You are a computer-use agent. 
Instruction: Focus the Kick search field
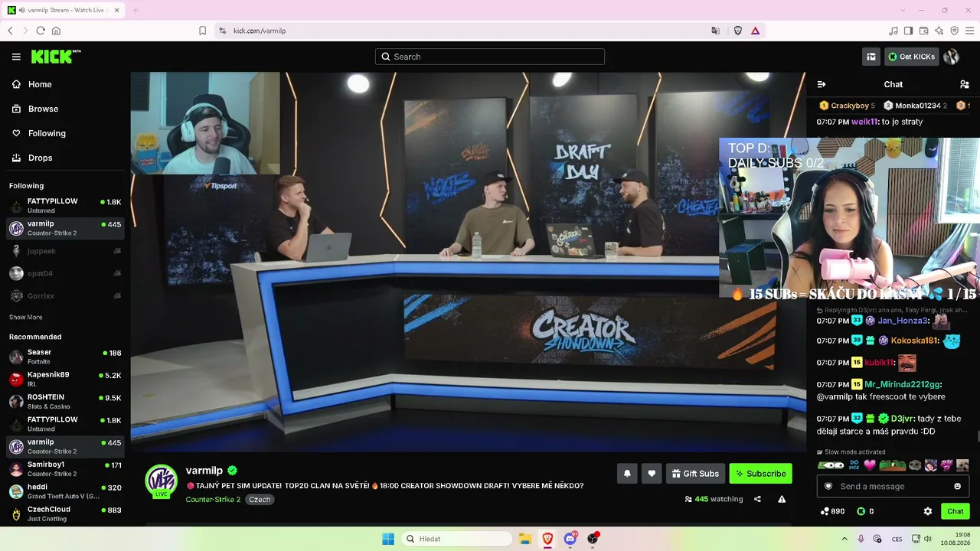click(490, 57)
